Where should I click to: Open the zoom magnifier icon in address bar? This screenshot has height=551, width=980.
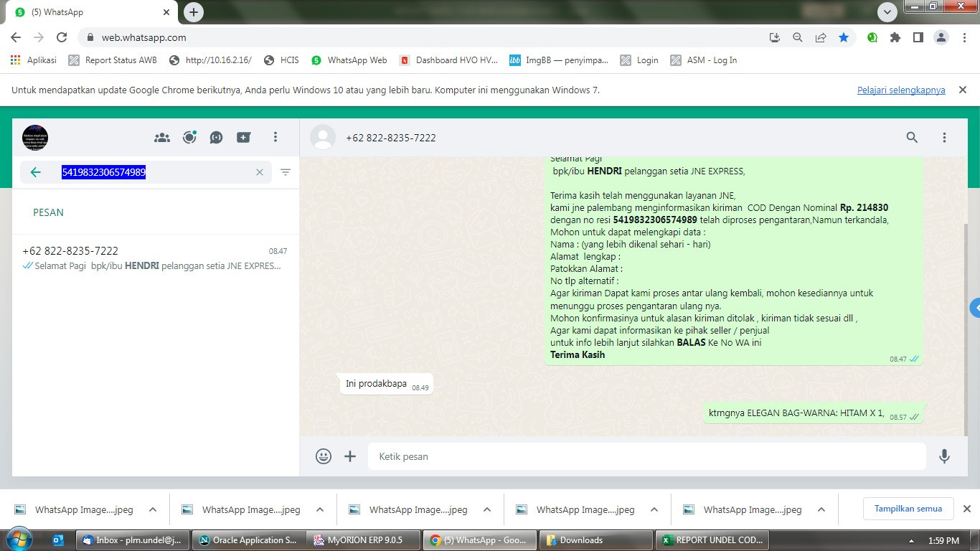(797, 37)
